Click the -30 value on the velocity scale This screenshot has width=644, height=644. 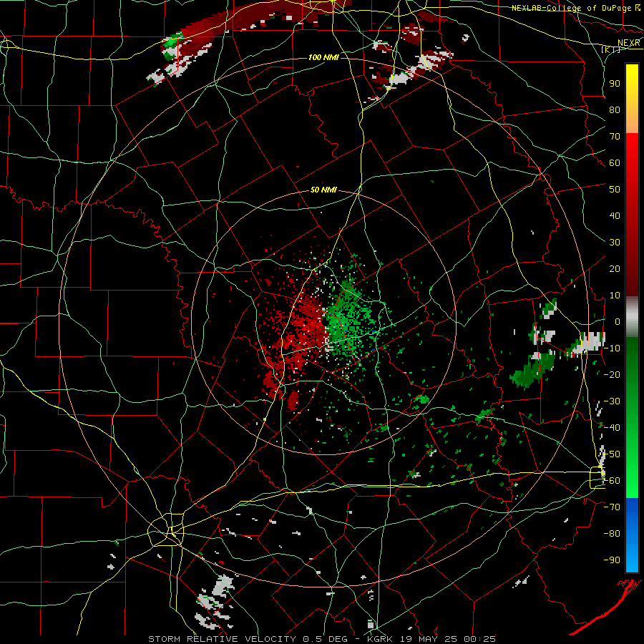(612, 401)
